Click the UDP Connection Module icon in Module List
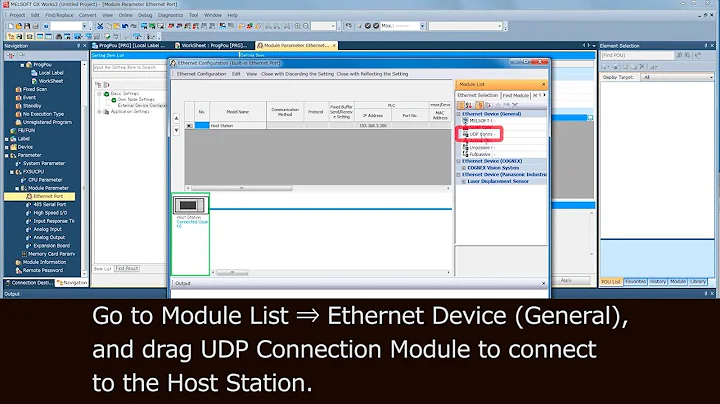The width and height of the screenshot is (720, 404). click(465, 134)
